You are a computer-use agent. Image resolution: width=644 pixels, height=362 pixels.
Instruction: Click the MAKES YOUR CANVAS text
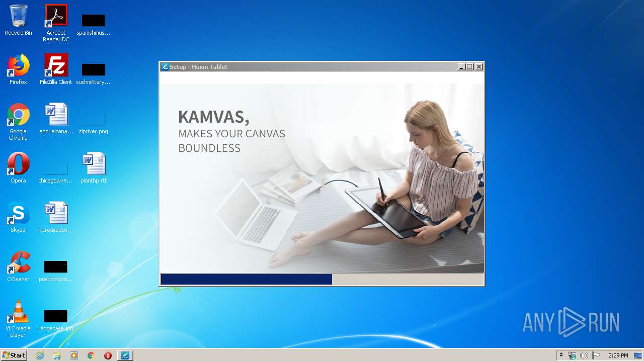pyautogui.click(x=231, y=134)
